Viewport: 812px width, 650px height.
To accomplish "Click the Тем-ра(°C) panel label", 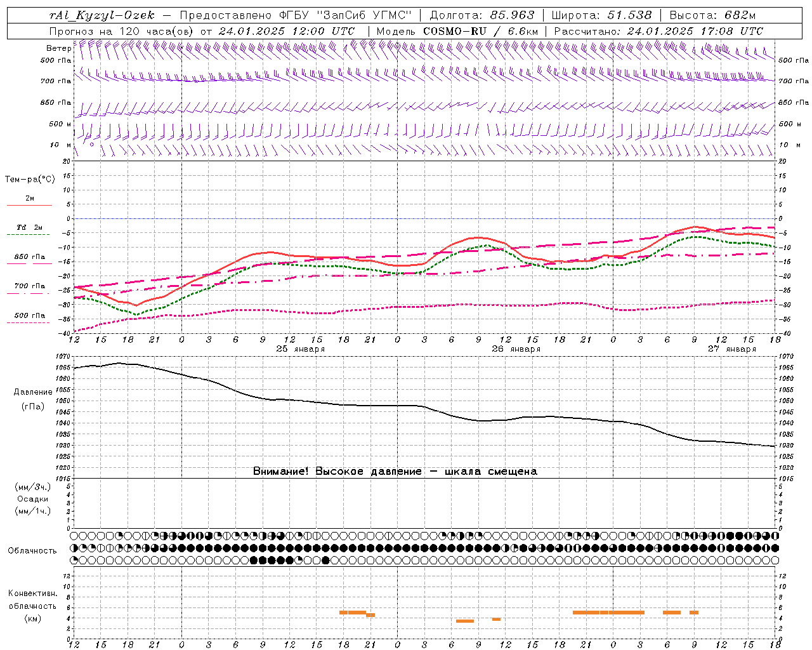I will [x=30, y=180].
